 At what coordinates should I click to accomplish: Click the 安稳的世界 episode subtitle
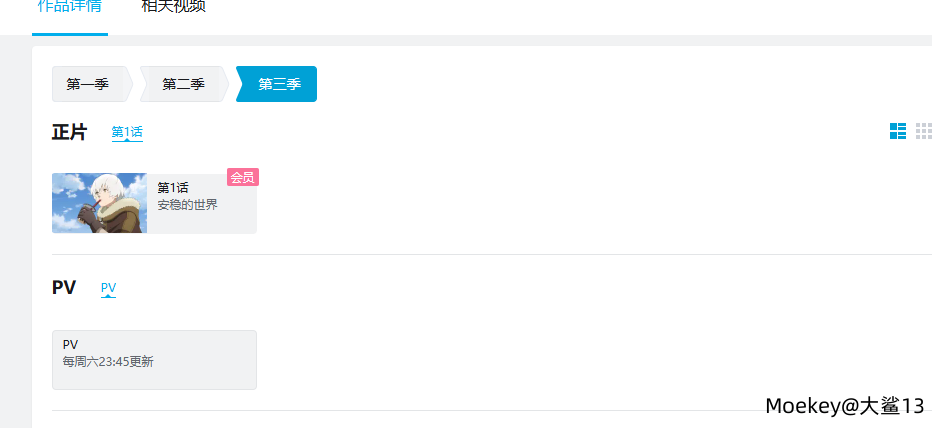[187, 205]
